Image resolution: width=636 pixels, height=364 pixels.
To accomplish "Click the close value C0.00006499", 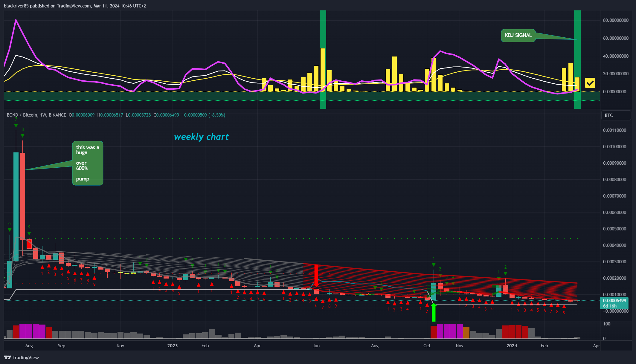I will click(x=166, y=115).
